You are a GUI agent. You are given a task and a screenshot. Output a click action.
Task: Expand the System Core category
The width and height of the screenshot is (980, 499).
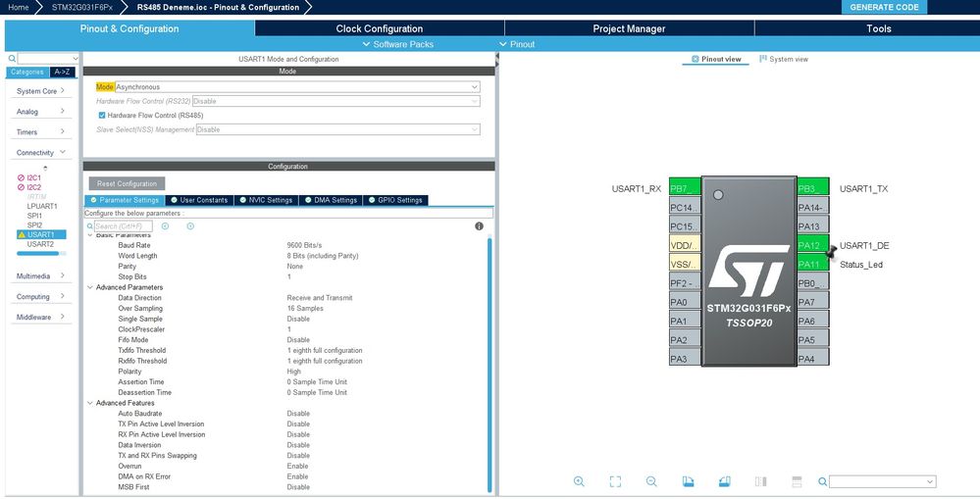pyautogui.click(x=40, y=91)
